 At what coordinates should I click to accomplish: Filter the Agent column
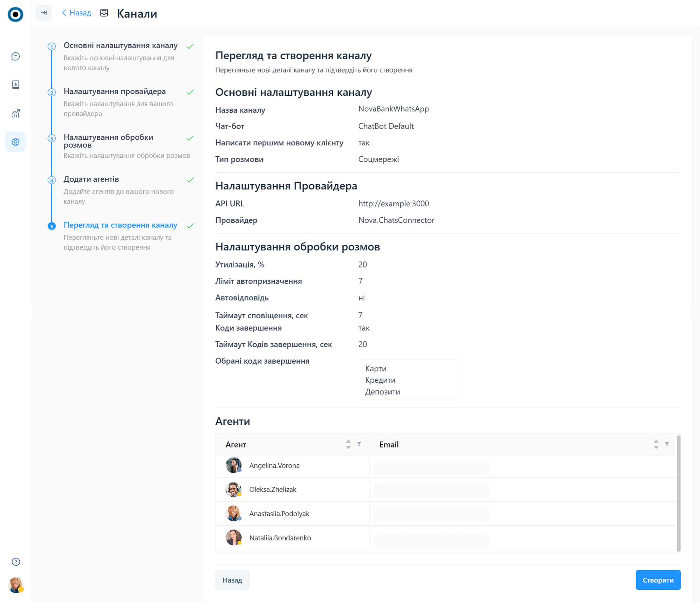(x=359, y=444)
